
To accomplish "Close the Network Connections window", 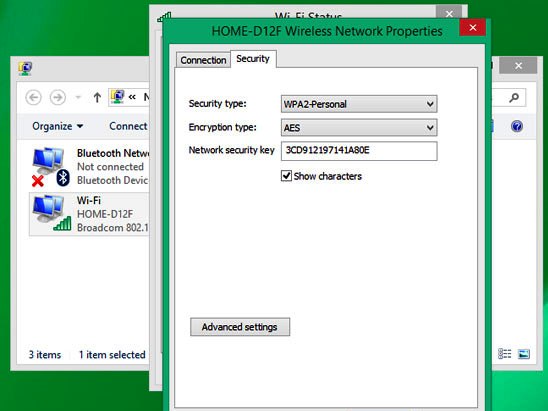I will coord(518,65).
